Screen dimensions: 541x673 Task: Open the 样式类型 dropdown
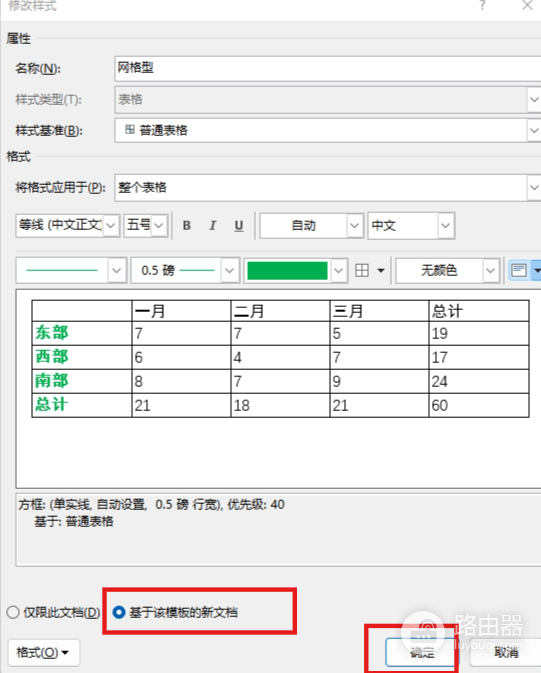534,100
